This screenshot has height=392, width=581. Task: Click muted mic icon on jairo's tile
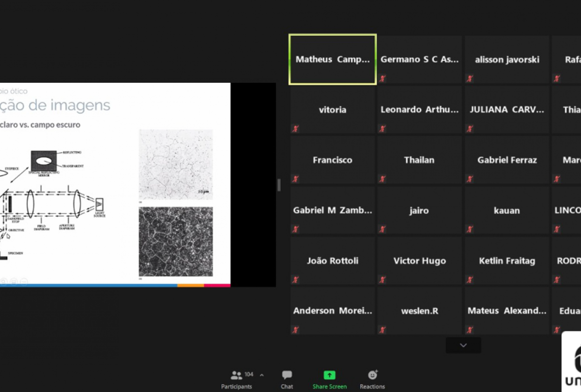pos(382,229)
